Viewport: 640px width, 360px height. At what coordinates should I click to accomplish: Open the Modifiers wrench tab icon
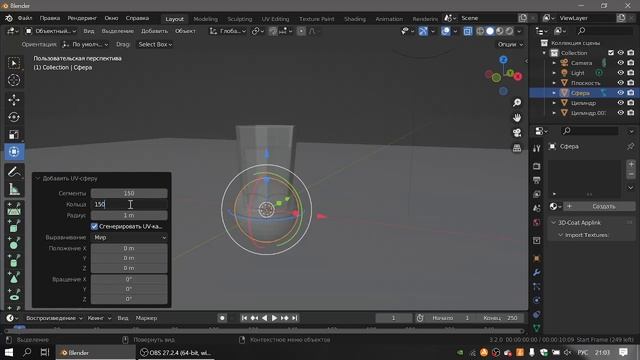coord(537,273)
